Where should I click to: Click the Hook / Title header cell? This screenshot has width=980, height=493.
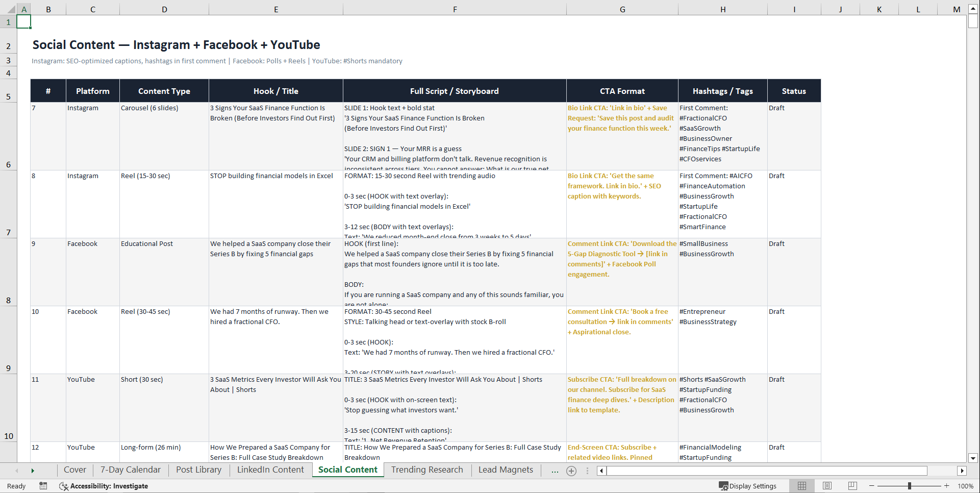[276, 91]
